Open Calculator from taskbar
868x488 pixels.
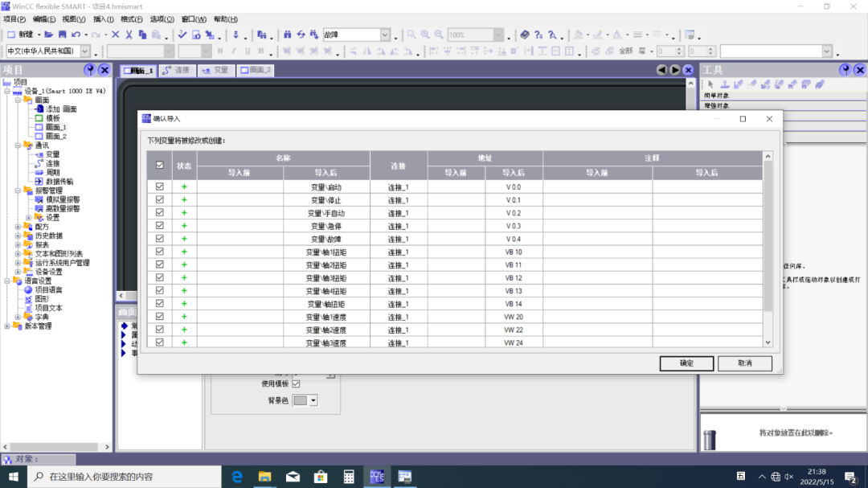(x=349, y=477)
